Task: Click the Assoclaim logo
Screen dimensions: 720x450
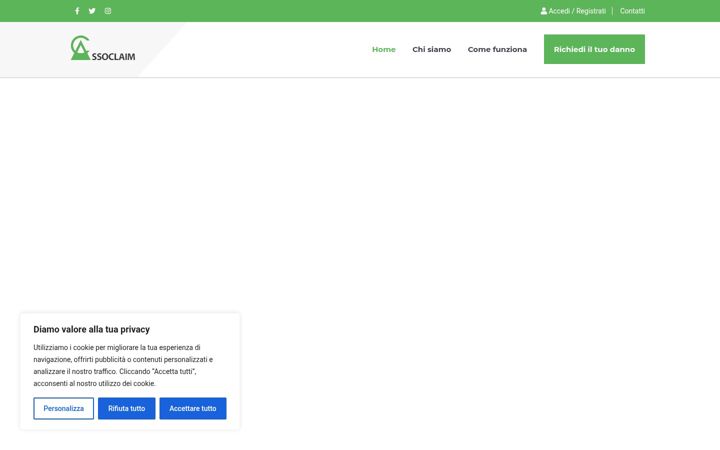Action: [x=103, y=48]
